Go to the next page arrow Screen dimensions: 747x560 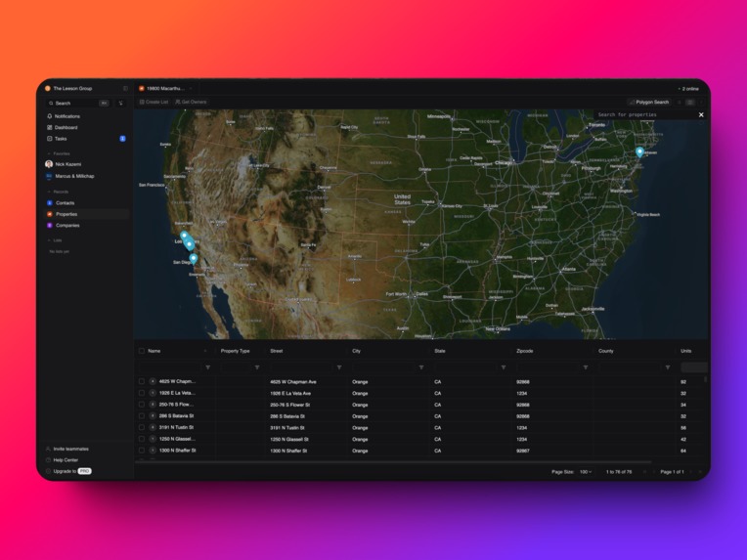click(691, 472)
